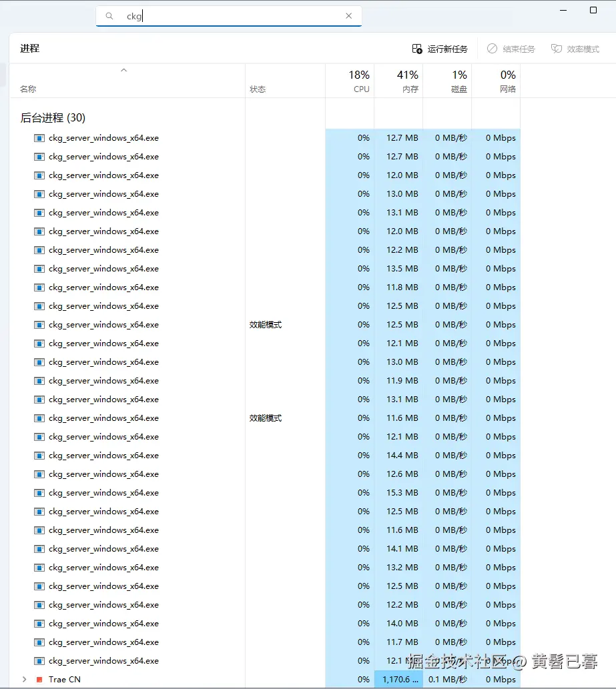Click the End task prohibition icon
The image size is (616, 689).
(491, 48)
